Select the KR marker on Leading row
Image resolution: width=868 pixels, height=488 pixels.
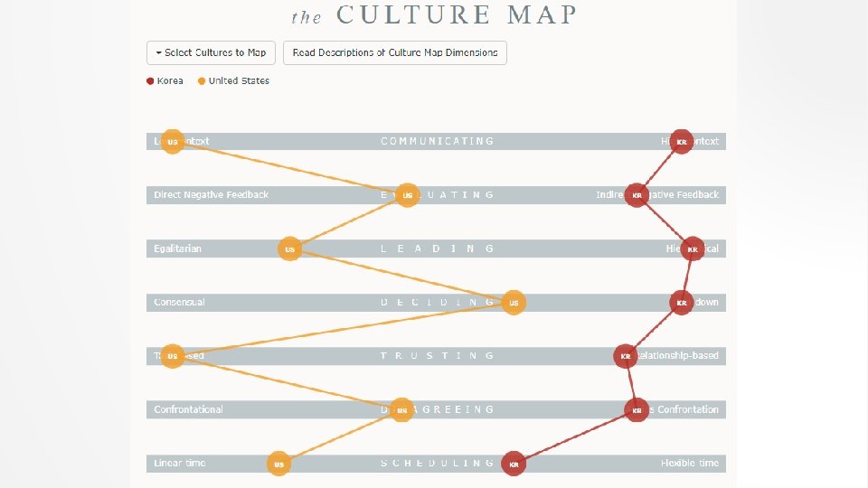693,249
